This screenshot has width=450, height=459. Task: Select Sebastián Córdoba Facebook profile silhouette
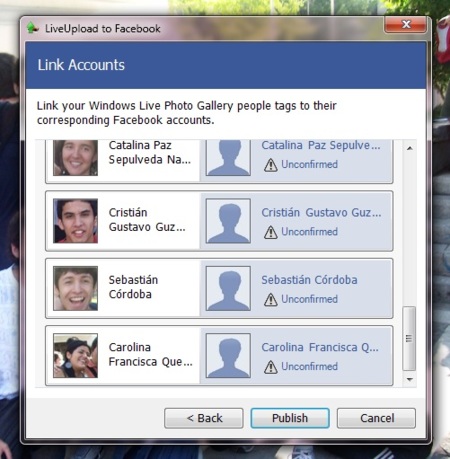[x=228, y=288]
